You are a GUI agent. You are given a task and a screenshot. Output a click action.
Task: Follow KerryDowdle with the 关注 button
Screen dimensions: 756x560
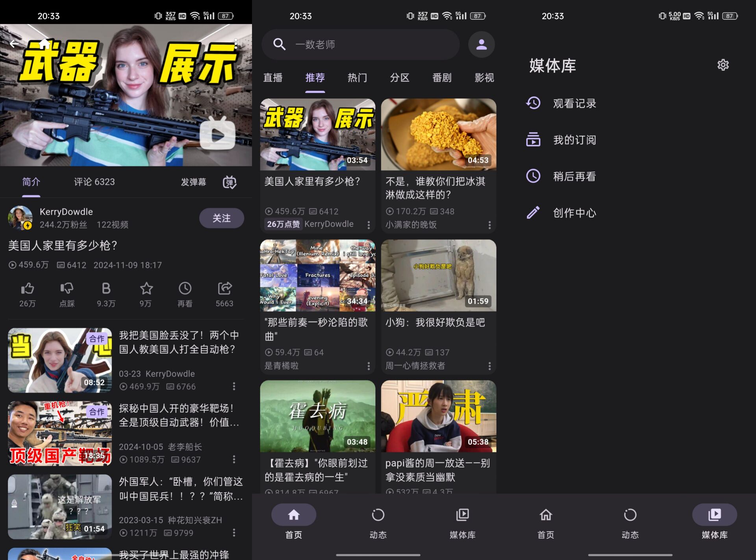pos(221,218)
